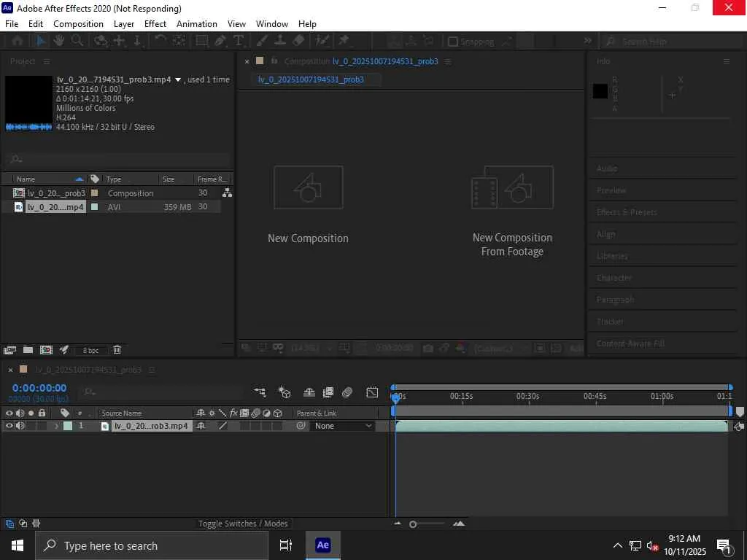Open the Parent & Link None dropdown
The width and height of the screenshot is (747, 560).
[342, 426]
